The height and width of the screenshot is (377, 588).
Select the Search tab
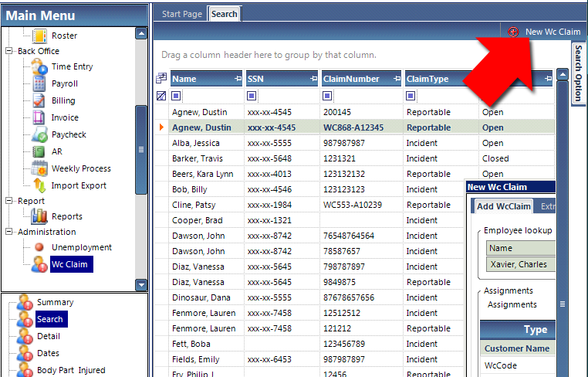click(x=225, y=14)
